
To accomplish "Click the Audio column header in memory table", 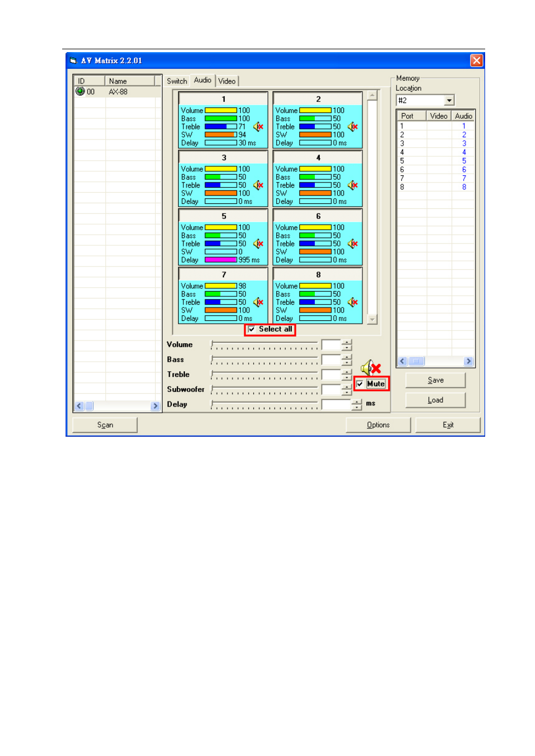I will [463, 116].
